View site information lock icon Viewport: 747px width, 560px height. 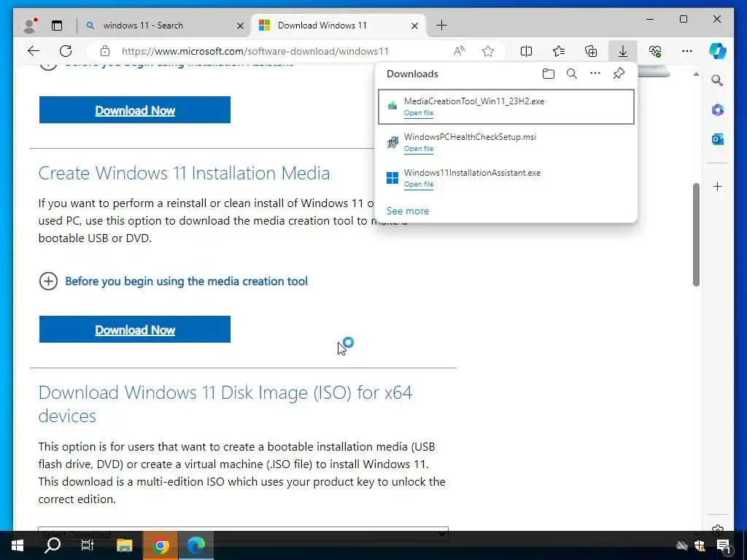pos(105,51)
